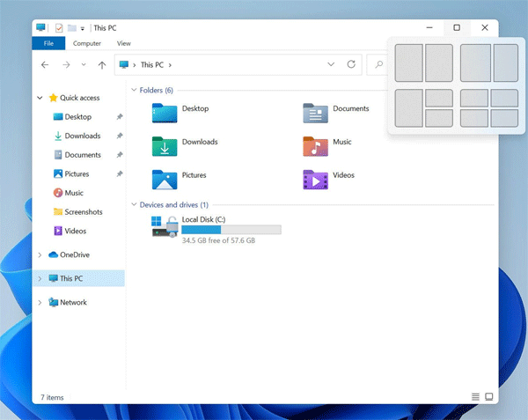
Task: Go back with the left arrow
Action: [45, 64]
